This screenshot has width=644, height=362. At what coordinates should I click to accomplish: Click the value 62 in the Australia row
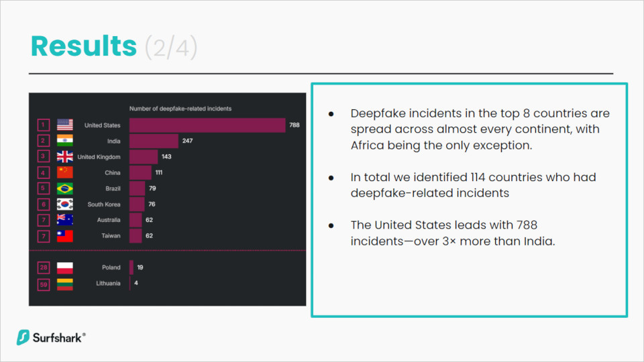tap(149, 220)
